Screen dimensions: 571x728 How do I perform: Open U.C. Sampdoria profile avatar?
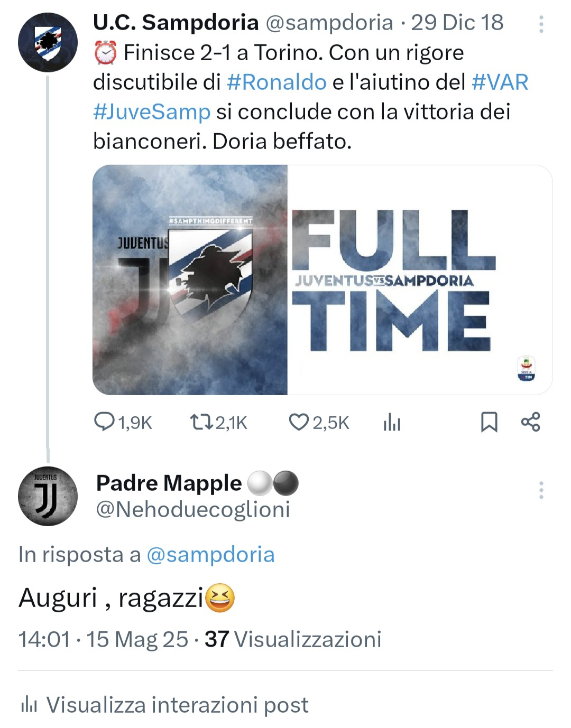pyautogui.click(x=48, y=42)
